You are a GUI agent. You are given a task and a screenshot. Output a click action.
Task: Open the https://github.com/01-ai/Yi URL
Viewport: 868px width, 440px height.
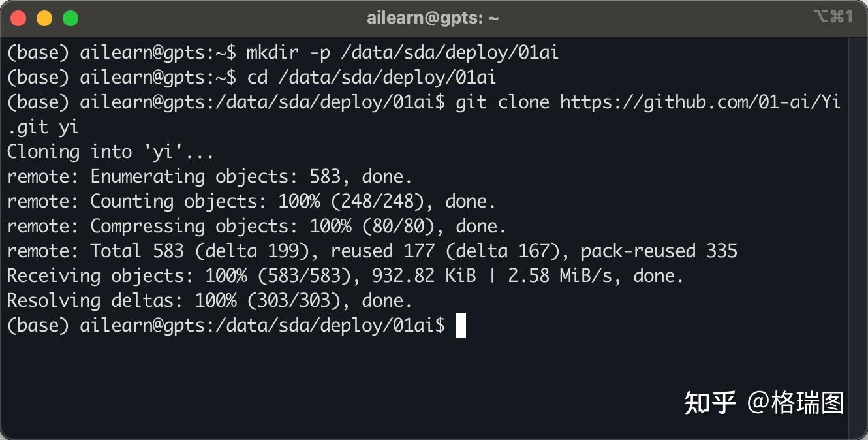point(700,102)
